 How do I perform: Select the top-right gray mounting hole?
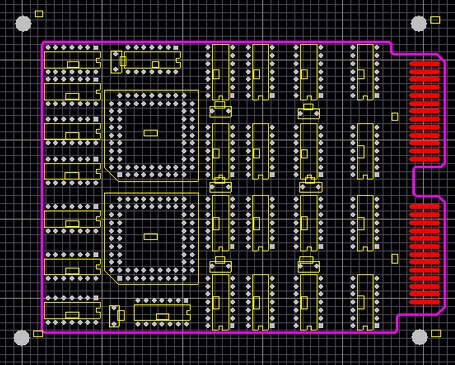[419, 23]
